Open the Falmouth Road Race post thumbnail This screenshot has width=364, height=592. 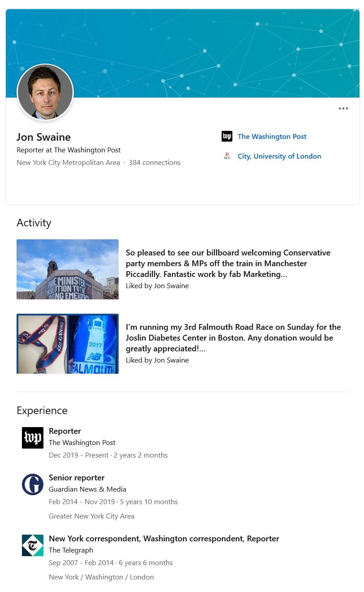[68, 344]
